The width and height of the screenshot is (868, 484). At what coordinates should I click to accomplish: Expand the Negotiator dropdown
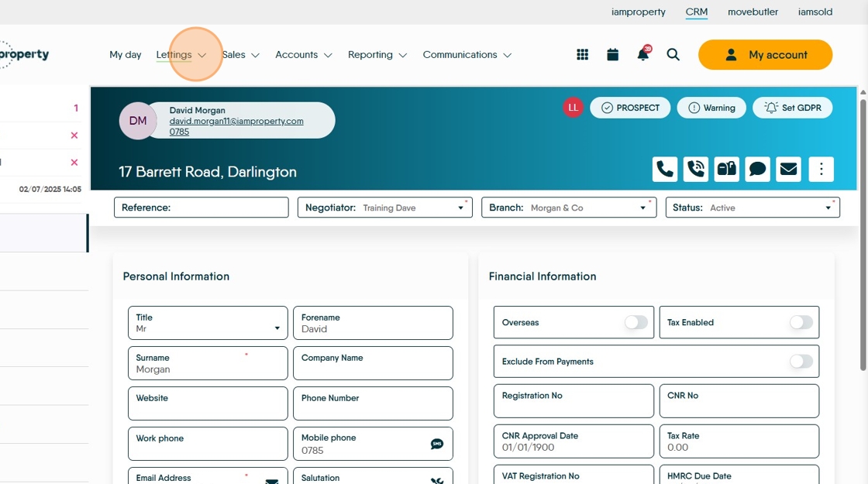pyautogui.click(x=384, y=208)
